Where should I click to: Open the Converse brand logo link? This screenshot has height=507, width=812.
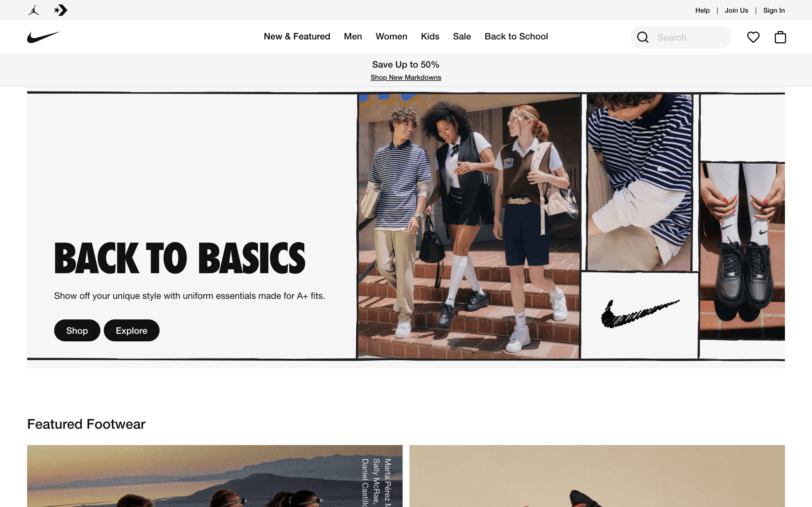(61, 10)
